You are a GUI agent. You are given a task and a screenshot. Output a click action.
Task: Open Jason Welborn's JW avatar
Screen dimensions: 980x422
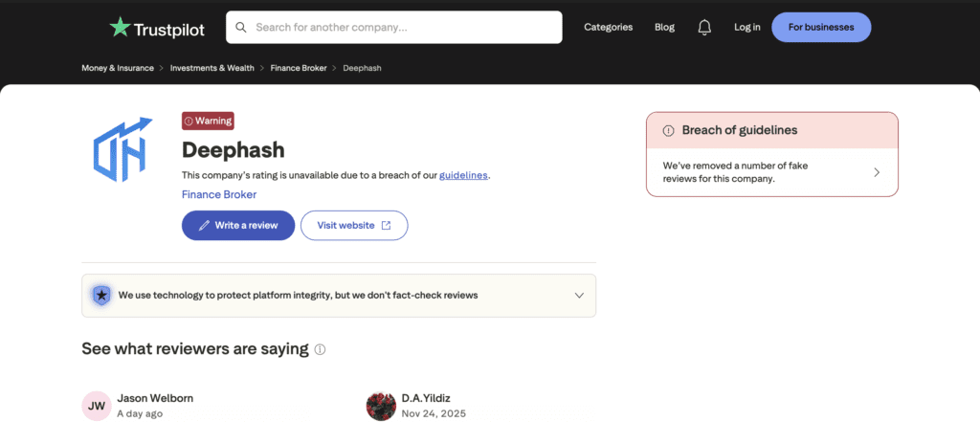(x=97, y=406)
